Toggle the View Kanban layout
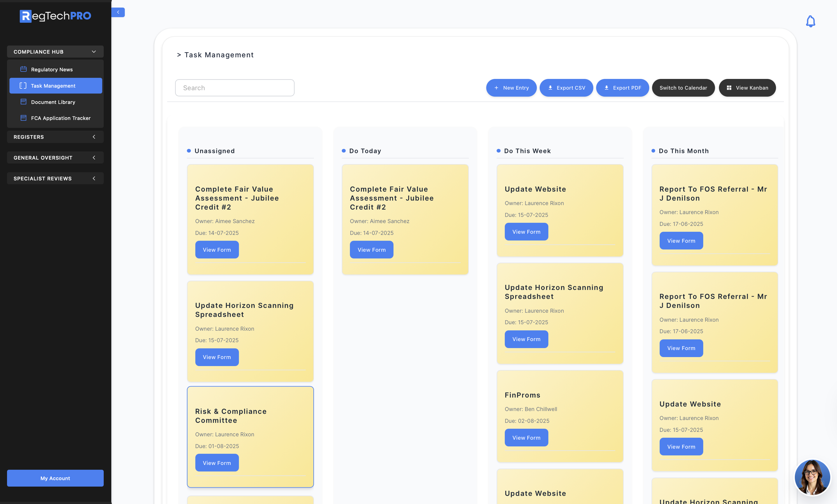The width and height of the screenshot is (837, 504). point(747,88)
